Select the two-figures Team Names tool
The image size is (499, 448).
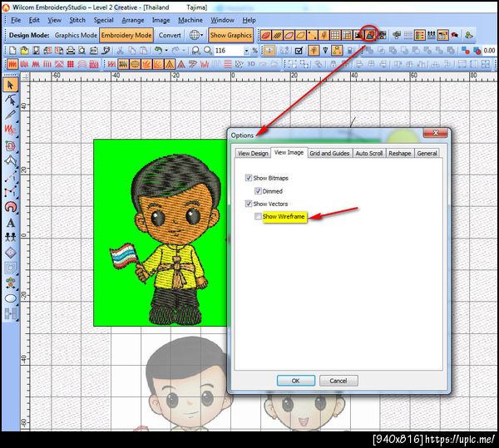pyautogui.click(x=10, y=237)
